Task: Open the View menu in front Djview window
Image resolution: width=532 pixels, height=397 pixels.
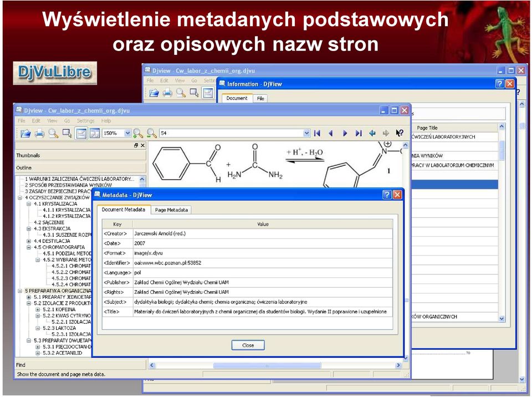Action: tap(52, 121)
